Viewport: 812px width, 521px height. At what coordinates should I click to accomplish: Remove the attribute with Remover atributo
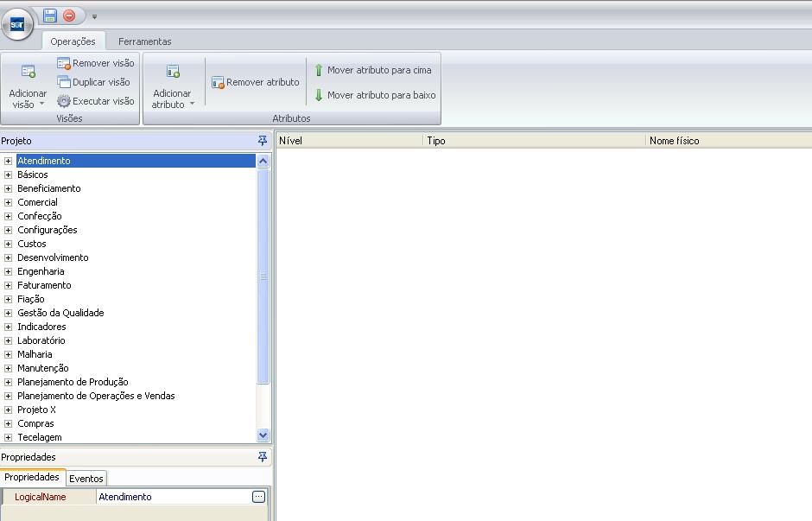click(x=256, y=82)
